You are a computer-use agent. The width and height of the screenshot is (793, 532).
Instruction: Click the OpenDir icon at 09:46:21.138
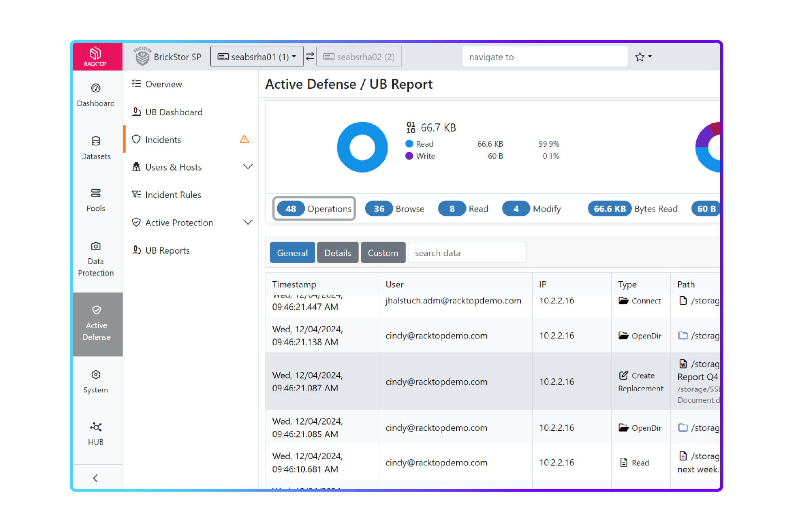click(x=623, y=336)
